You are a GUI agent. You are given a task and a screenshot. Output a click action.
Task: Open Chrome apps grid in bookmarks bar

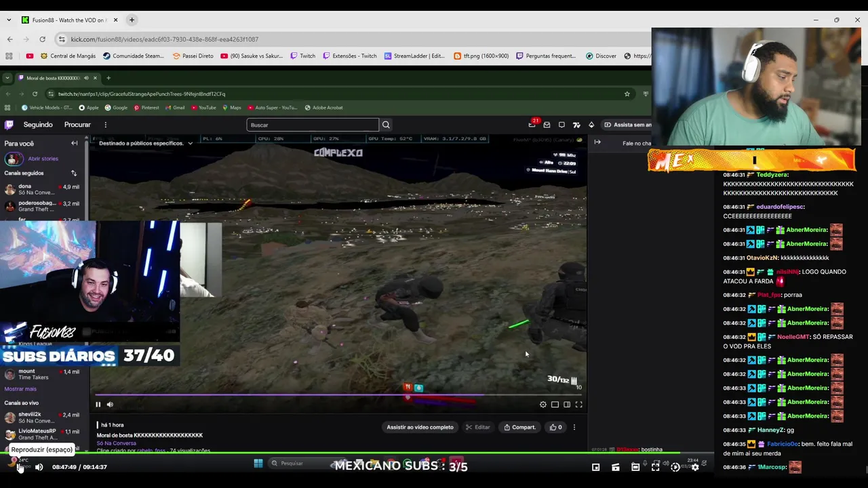(9, 56)
